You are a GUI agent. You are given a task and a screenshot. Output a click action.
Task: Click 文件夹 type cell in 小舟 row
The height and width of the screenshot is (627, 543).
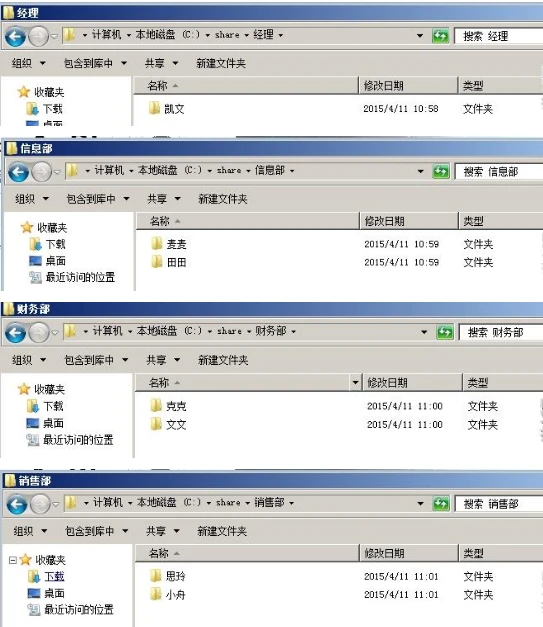coord(478,595)
